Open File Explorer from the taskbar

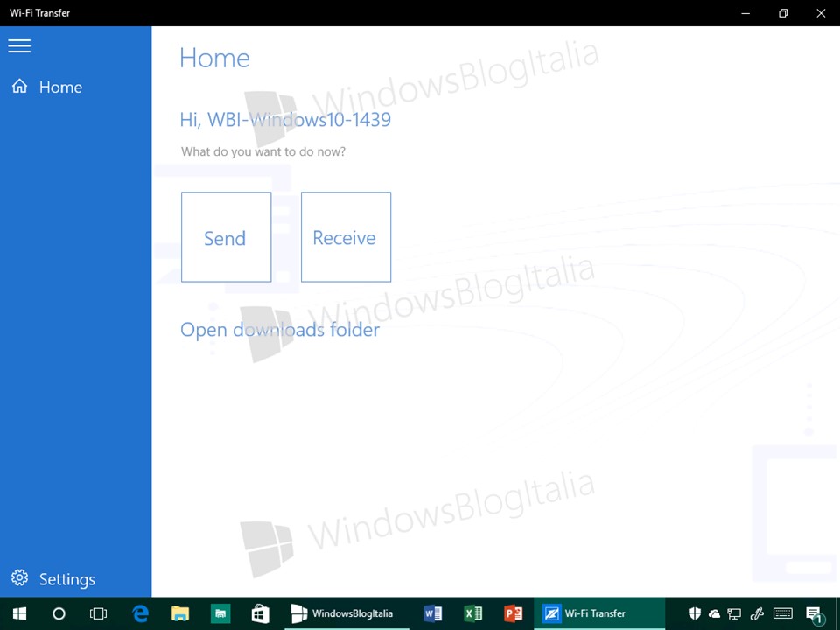click(180, 613)
